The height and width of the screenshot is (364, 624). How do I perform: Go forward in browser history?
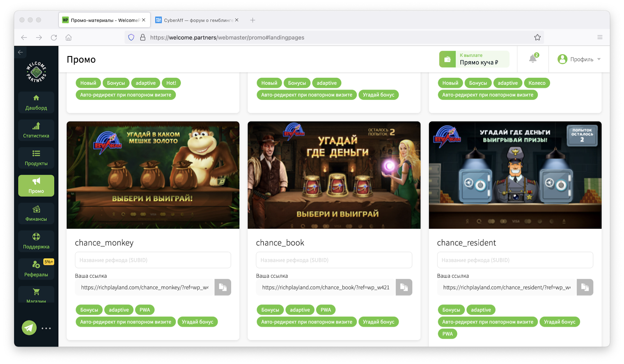click(x=39, y=37)
